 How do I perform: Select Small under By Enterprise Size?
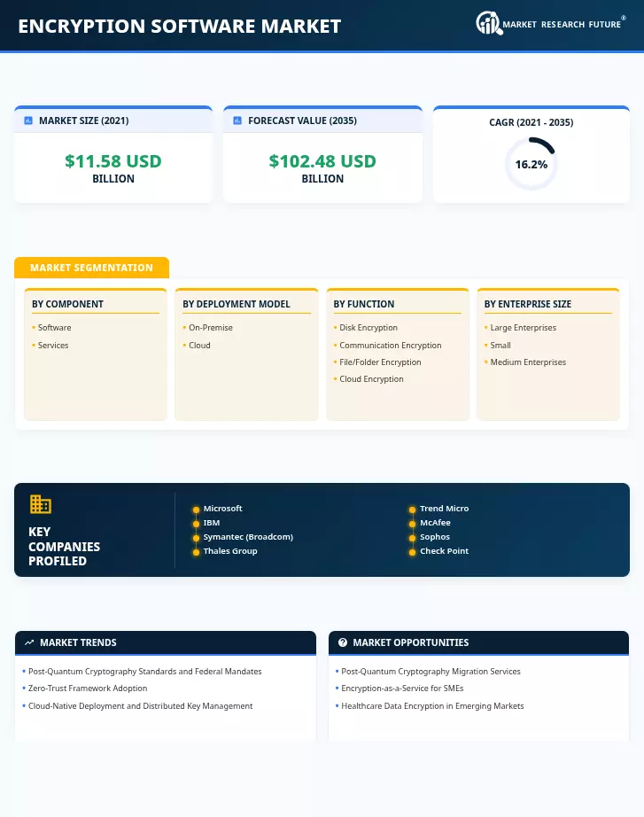coord(500,346)
